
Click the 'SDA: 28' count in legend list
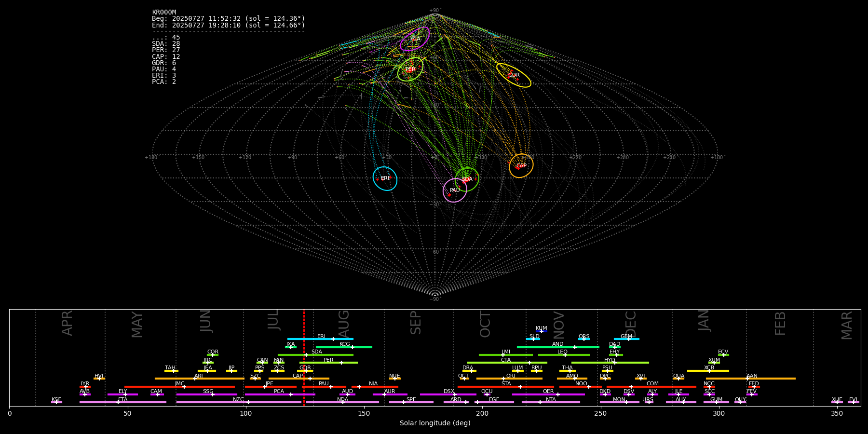(x=166, y=44)
